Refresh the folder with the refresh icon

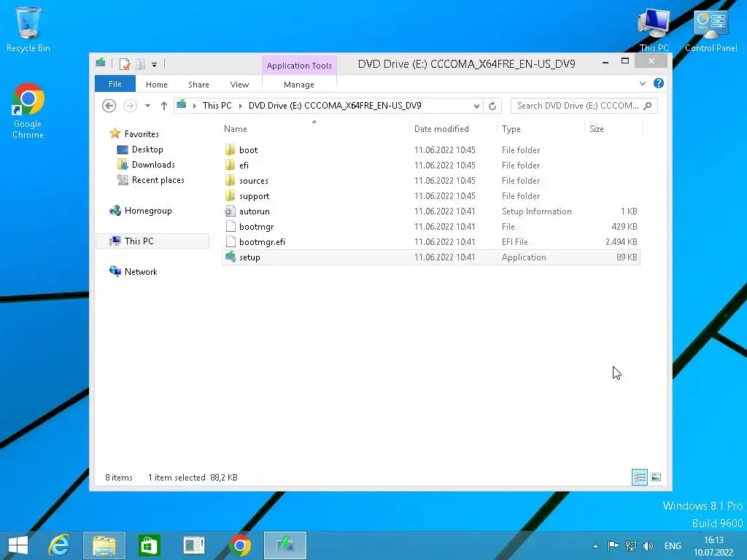[492, 106]
